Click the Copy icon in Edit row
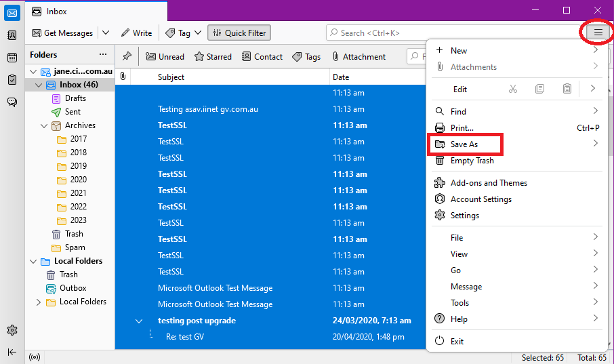Screen dimensions: 614x364 [539, 89]
